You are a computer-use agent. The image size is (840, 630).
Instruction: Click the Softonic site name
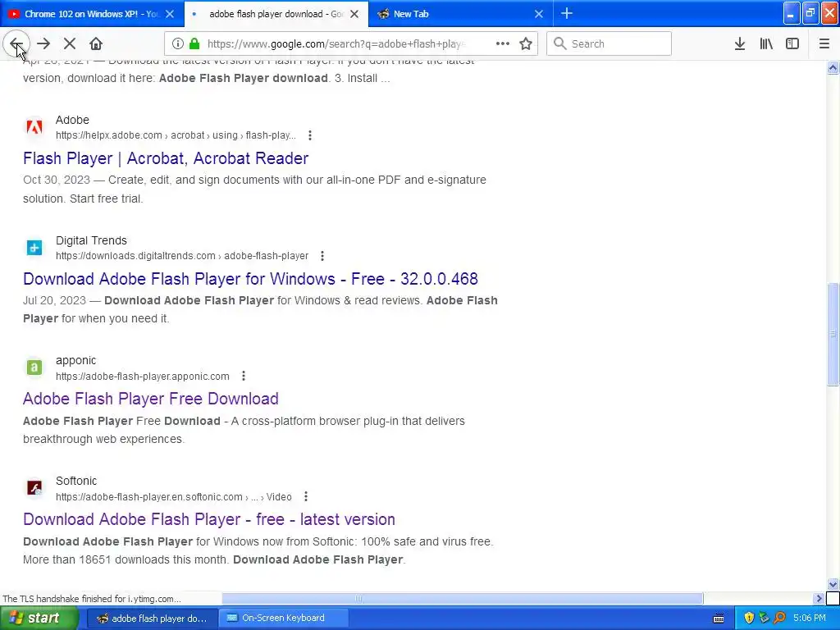(x=76, y=481)
